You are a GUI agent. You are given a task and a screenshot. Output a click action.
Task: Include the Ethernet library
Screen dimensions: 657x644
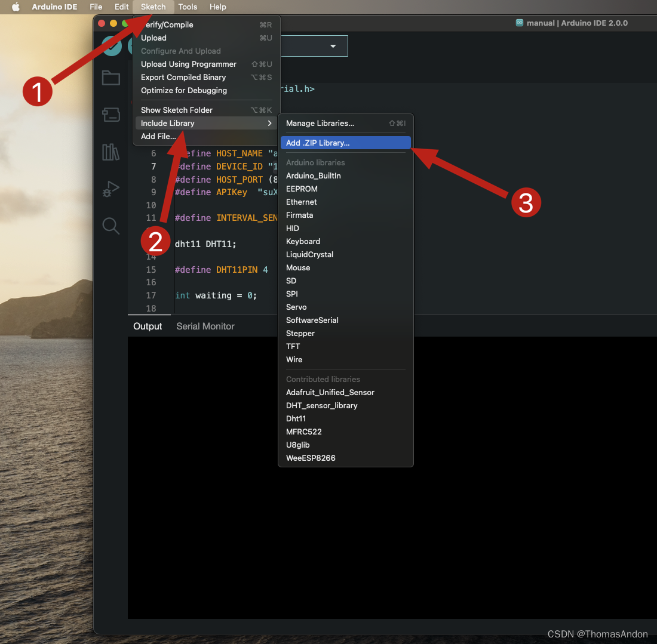coord(346,202)
